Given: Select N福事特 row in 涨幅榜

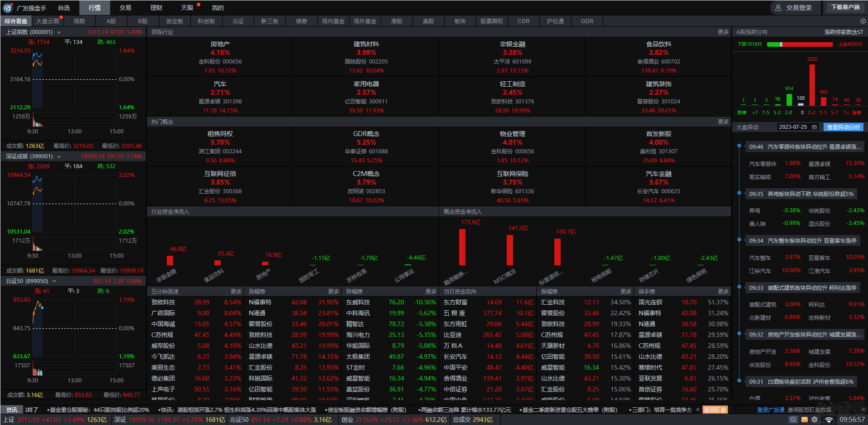Looking at the screenshot, I should coord(294,303).
